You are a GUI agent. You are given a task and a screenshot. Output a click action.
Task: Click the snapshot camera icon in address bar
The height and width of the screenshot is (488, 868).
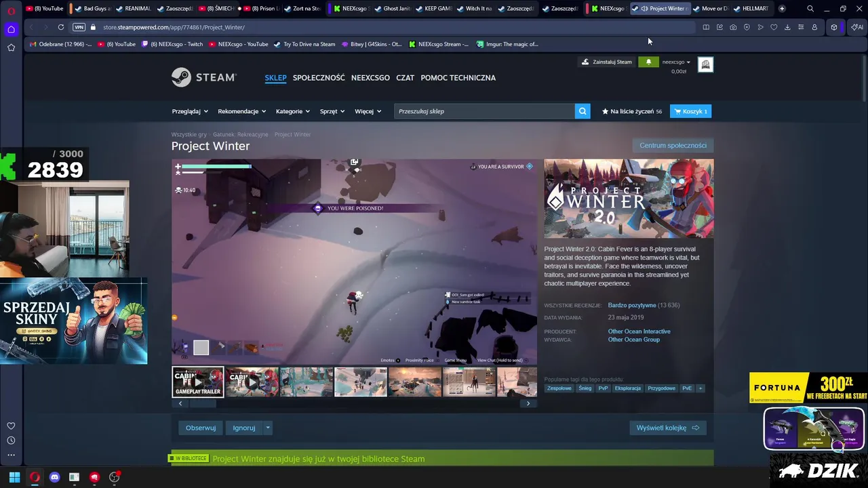click(x=733, y=27)
